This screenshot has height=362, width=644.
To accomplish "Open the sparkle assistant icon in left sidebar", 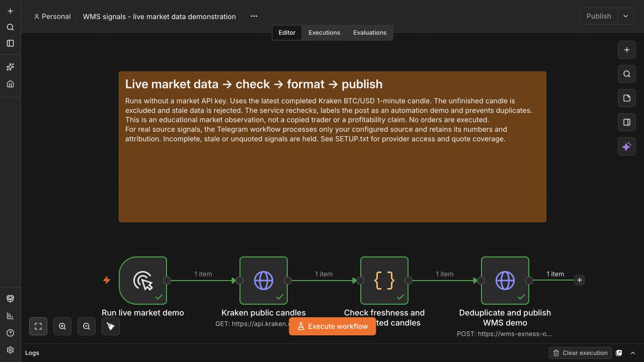I will coord(10,67).
